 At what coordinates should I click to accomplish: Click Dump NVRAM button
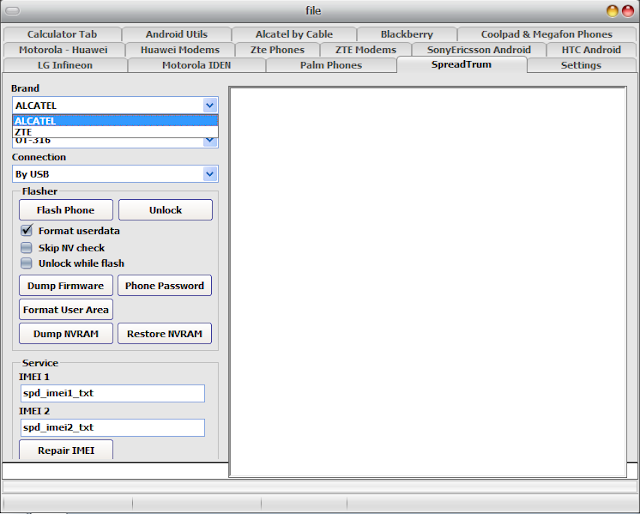(66, 334)
